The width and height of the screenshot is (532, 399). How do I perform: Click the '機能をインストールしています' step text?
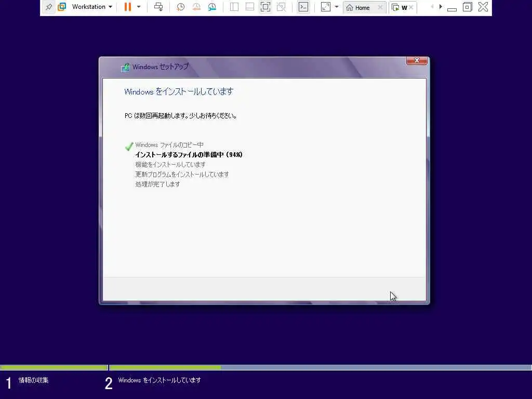coord(170,165)
